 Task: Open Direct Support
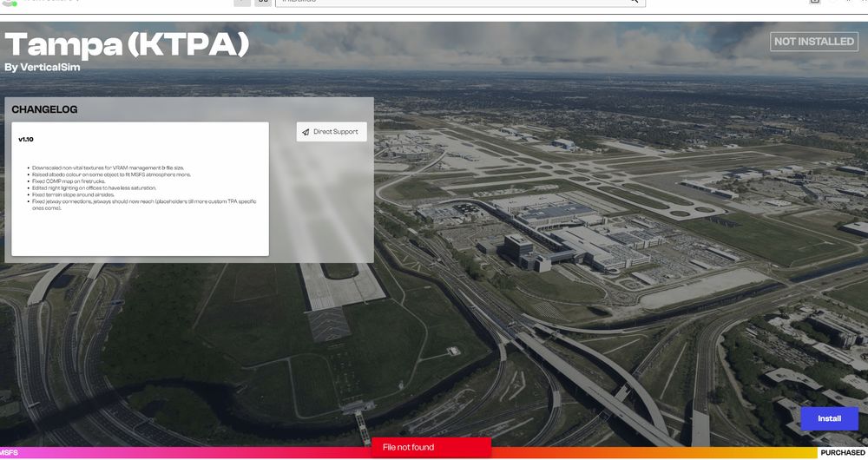coord(332,132)
